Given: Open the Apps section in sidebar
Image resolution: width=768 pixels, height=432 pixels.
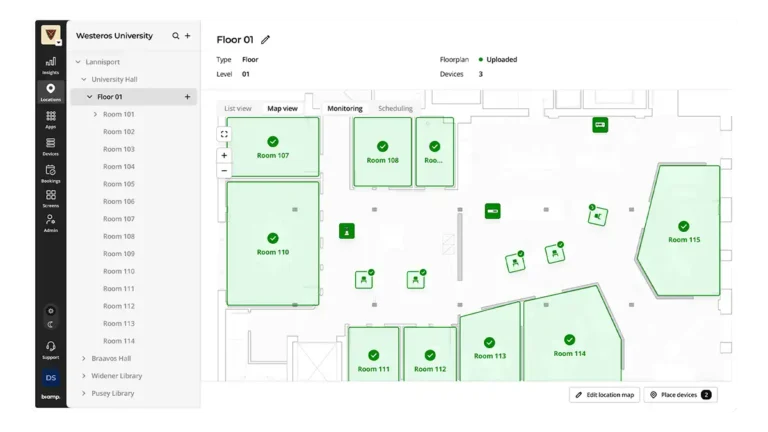Looking at the screenshot, I should 50,119.
